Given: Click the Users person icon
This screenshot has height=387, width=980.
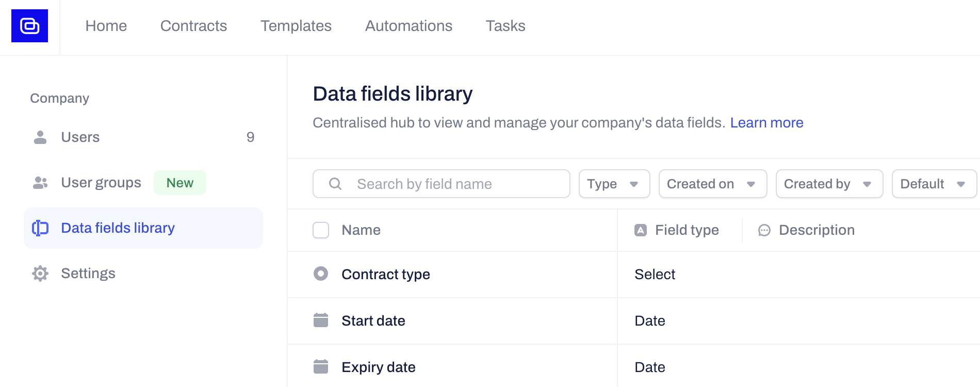Looking at the screenshot, I should pyautogui.click(x=40, y=137).
